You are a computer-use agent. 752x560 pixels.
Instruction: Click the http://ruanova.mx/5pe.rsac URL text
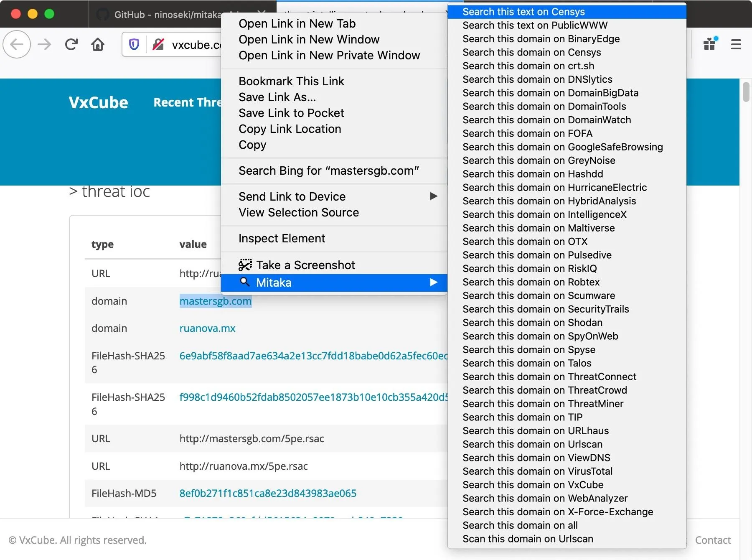click(x=244, y=466)
